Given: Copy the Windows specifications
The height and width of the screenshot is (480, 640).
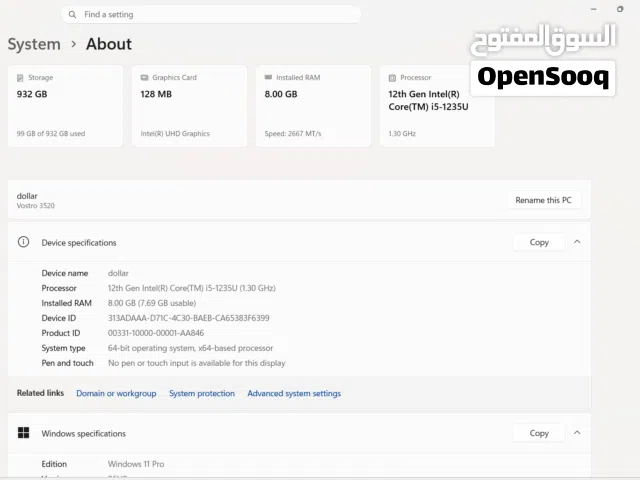Looking at the screenshot, I should 539,433.
